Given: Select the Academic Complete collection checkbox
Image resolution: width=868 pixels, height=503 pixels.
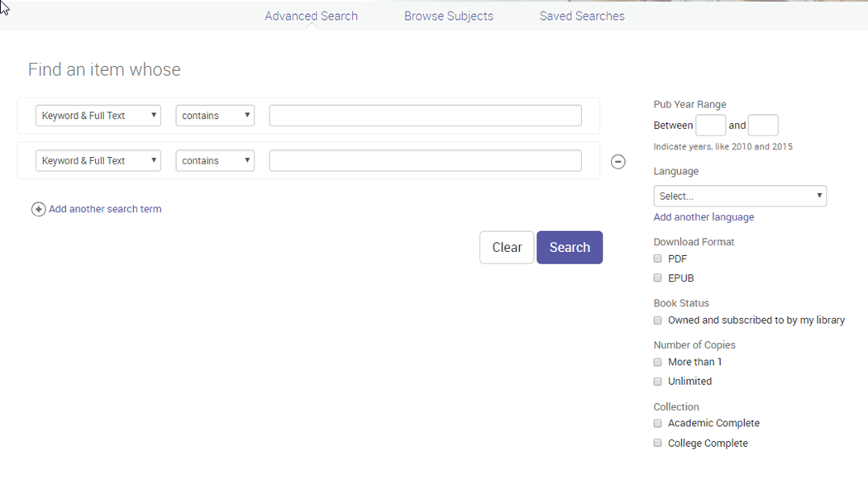Looking at the screenshot, I should click(x=657, y=423).
